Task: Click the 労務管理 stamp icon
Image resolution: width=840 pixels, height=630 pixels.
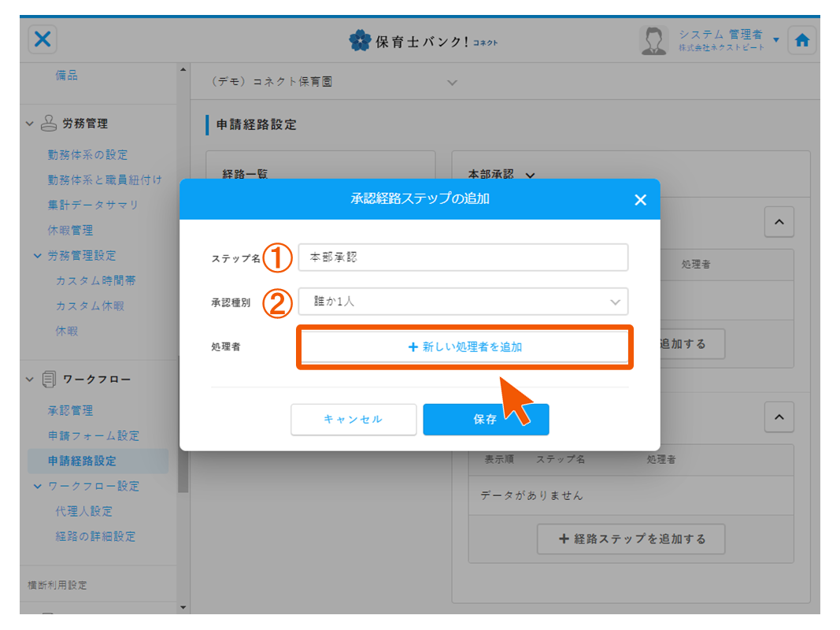Action: [x=48, y=124]
